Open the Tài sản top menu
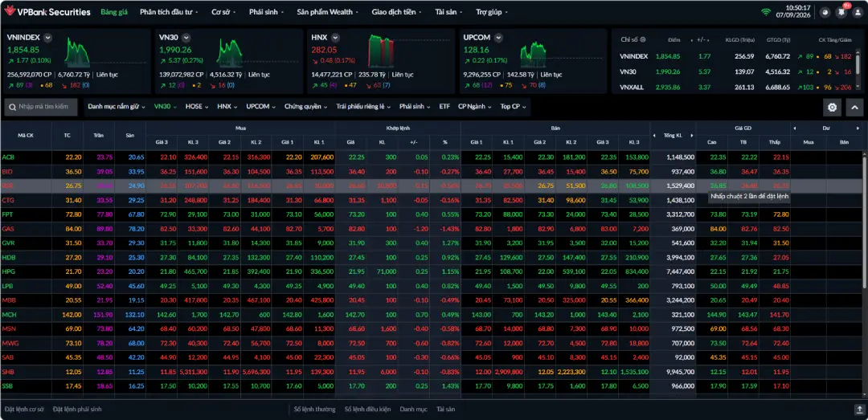The width and height of the screenshot is (868, 420). [x=449, y=12]
